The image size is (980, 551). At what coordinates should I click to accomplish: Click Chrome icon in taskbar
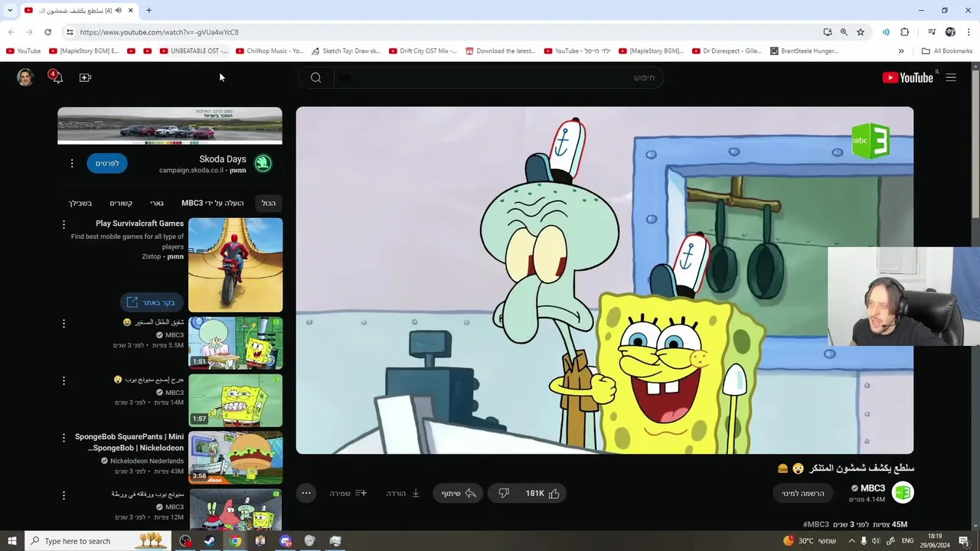(x=235, y=541)
